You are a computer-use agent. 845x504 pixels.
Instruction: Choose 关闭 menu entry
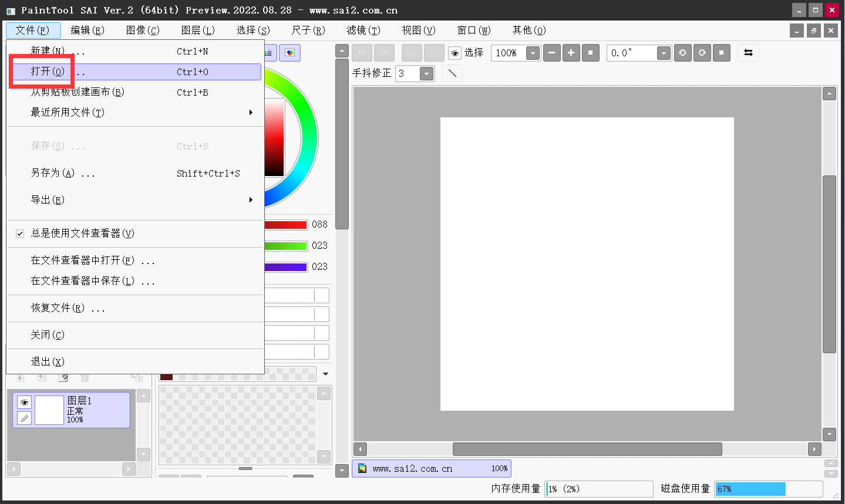click(x=134, y=335)
